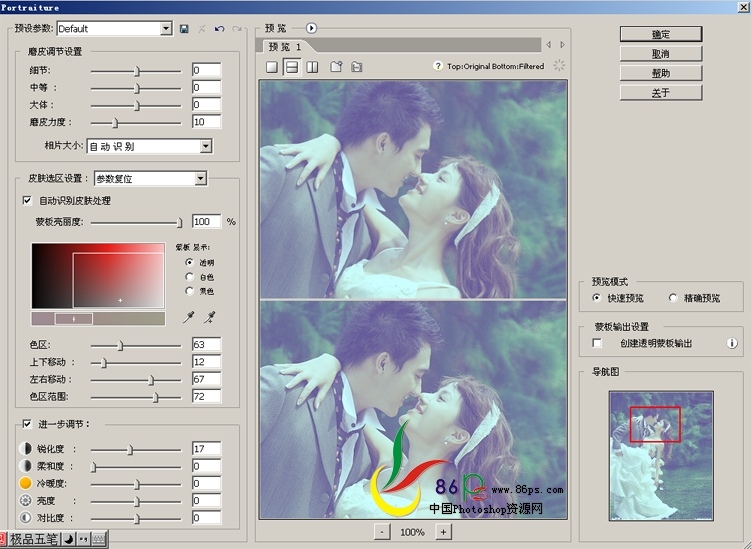752x549 pixels.
Task: Click the 帮助 button
Action: [x=661, y=73]
